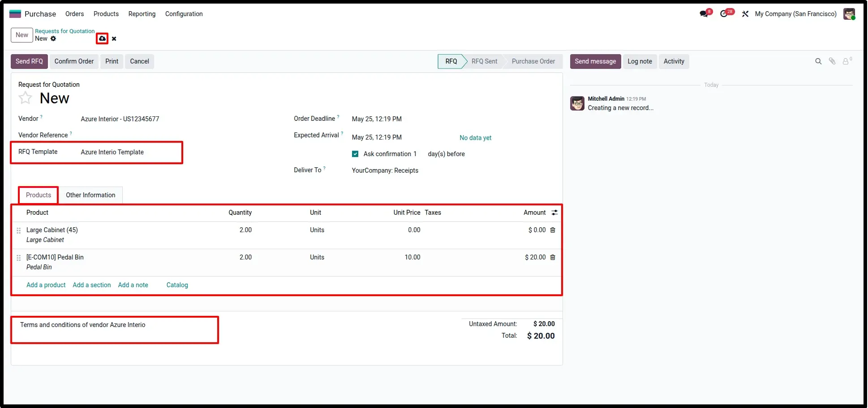Open the user avatar menu
This screenshot has width=868, height=408.
tap(849, 14)
